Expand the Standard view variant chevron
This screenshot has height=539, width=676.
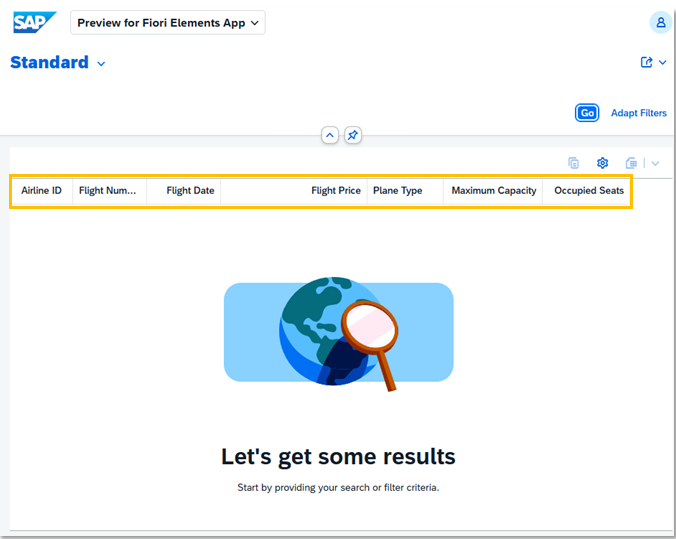101,64
